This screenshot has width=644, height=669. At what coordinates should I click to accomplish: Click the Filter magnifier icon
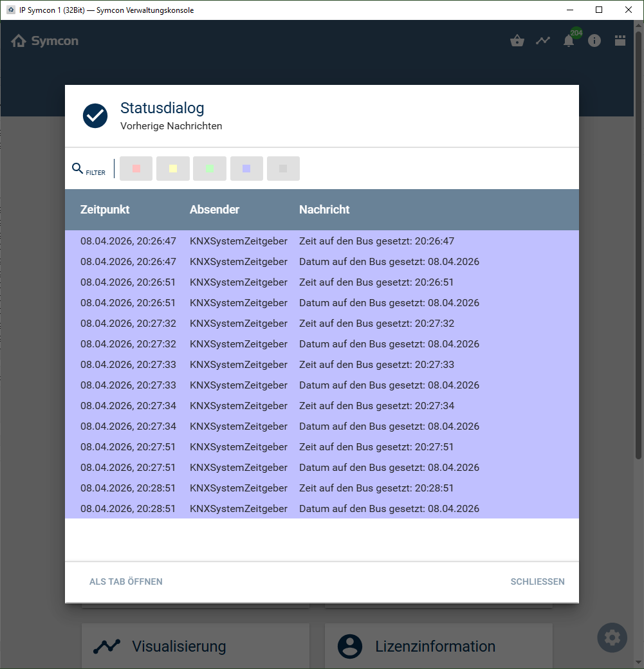pos(78,169)
